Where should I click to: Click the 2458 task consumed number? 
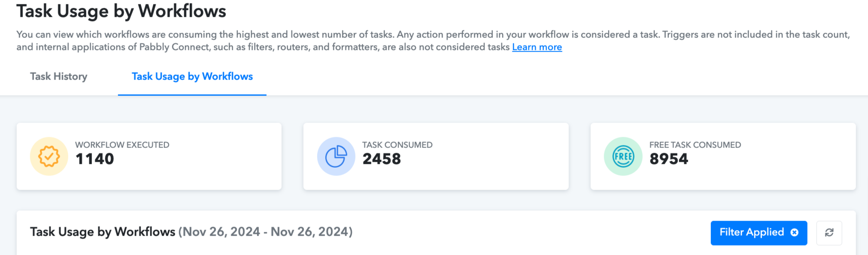pyautogui.click(x=382, y=159)
